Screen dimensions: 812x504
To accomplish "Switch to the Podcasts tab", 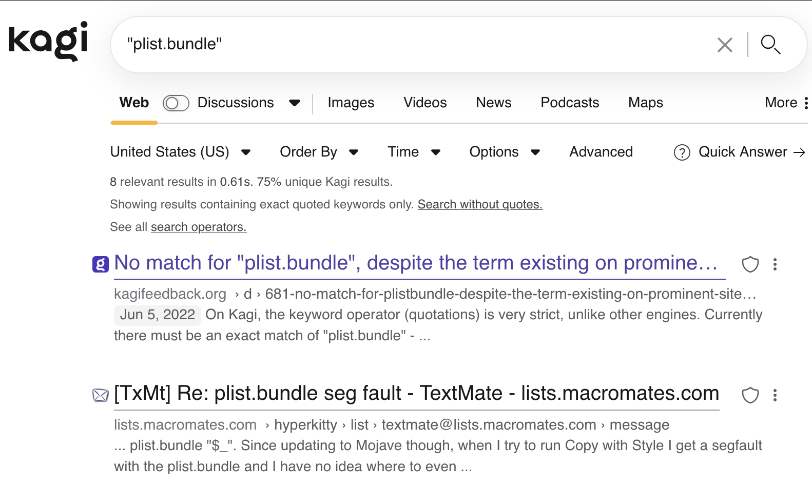I will [569, 103].
